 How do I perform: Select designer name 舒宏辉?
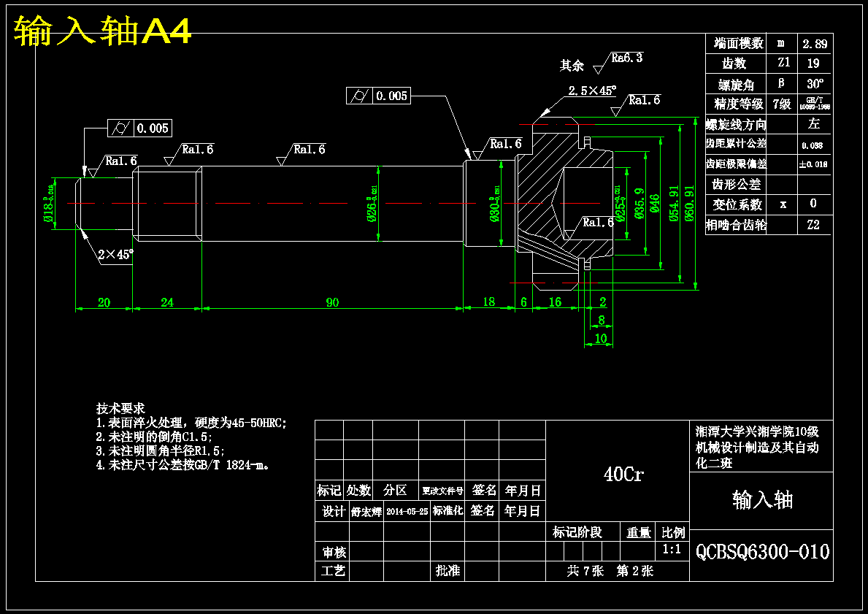pyautogui.click(x=366, y=512)
